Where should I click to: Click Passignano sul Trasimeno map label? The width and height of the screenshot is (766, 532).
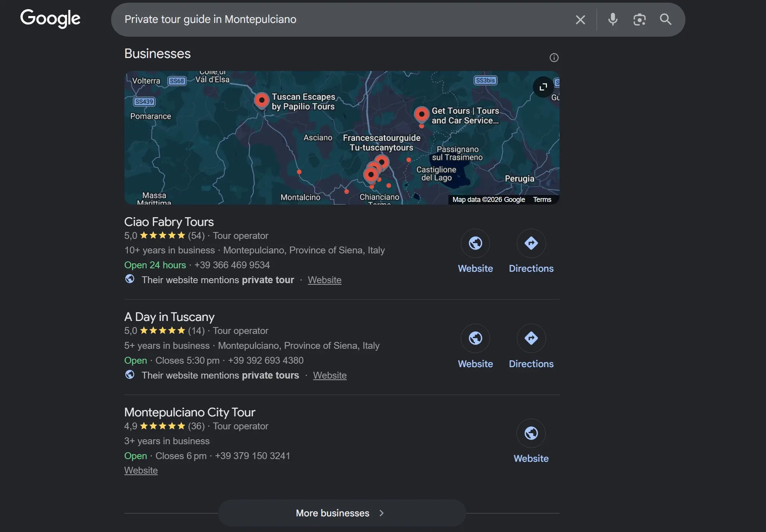coord(457,153)
